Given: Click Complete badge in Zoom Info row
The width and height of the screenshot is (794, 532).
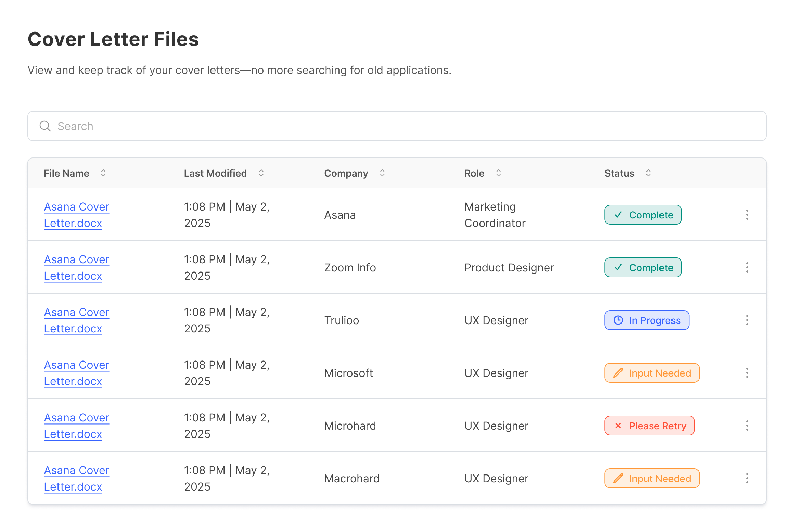Looking at the screenshot, I should click(x=643, y=267).
